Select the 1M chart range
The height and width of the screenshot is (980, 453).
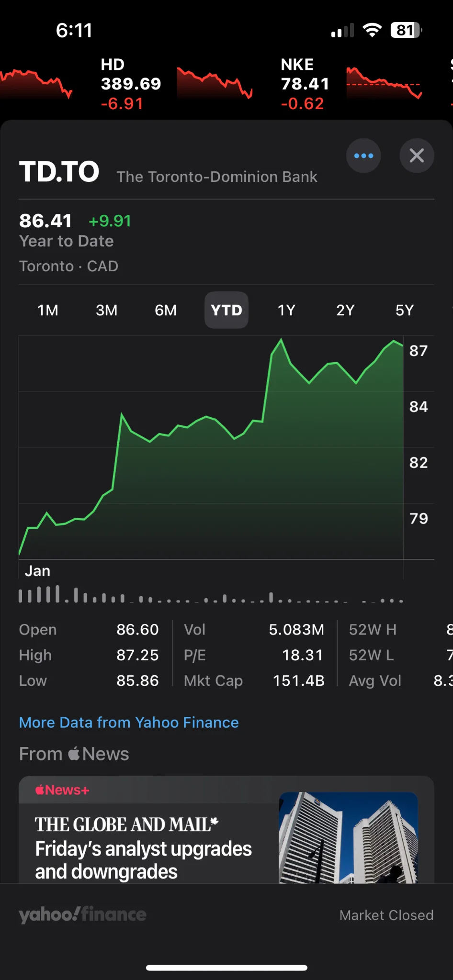click(x=48, y=310)
